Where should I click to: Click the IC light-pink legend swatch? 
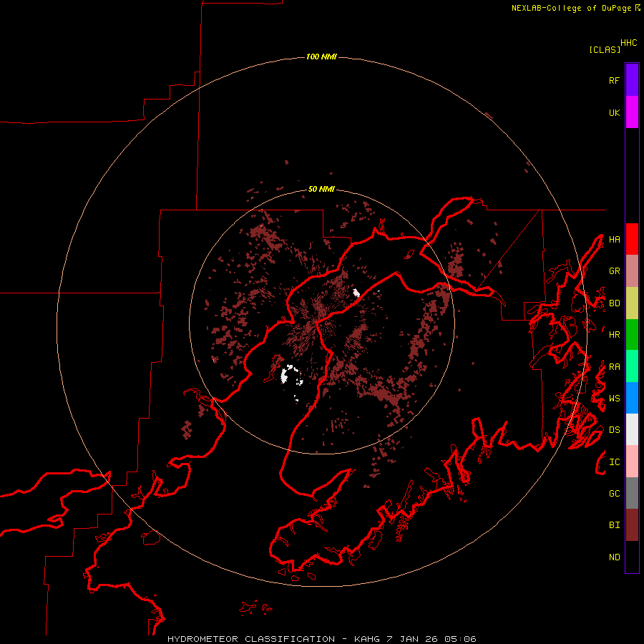[x=632, y=462]
